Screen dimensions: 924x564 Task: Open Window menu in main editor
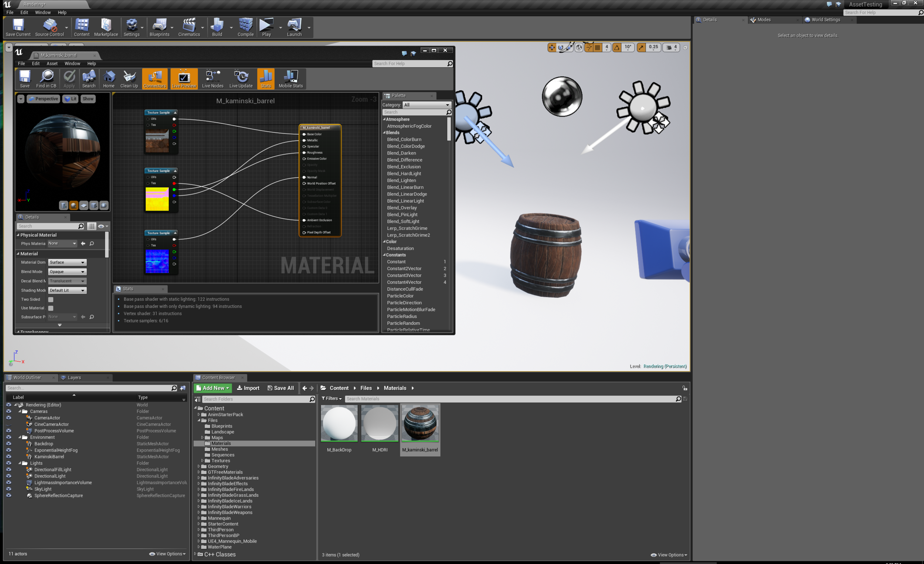tap(43, 12)
